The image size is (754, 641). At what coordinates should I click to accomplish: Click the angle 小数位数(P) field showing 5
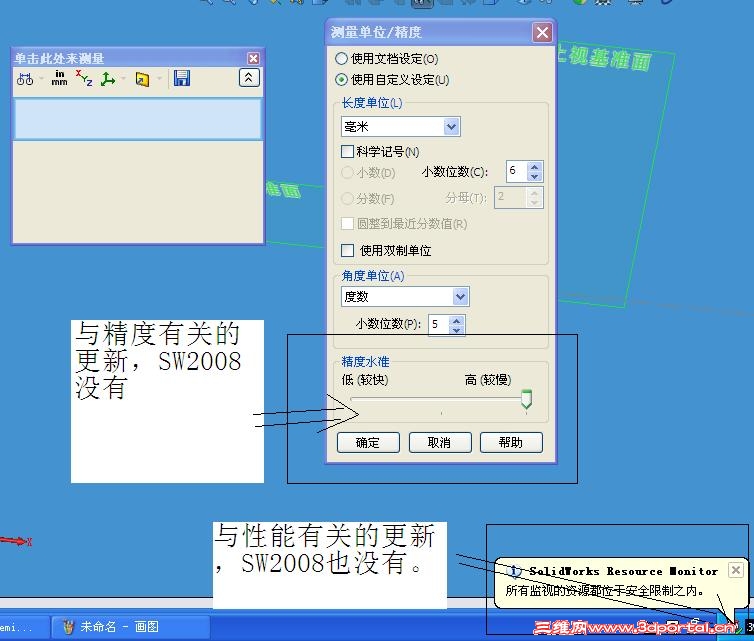click(x=438, y=324)
